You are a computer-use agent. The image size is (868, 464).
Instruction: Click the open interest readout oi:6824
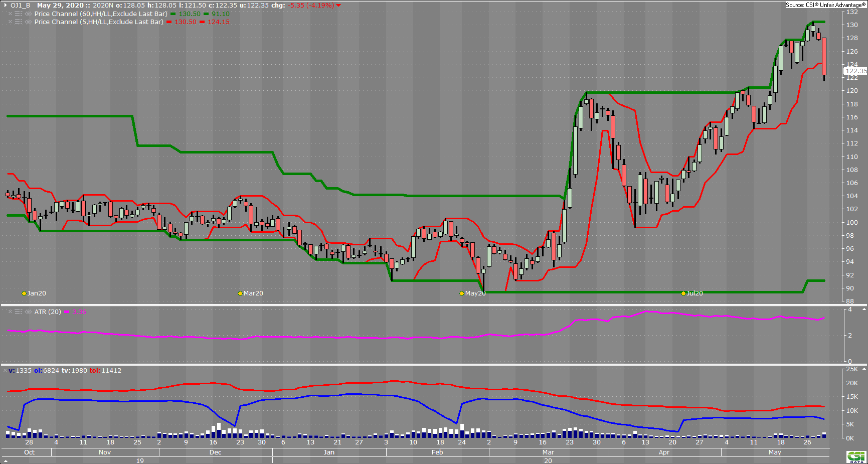tap(47, 371)
